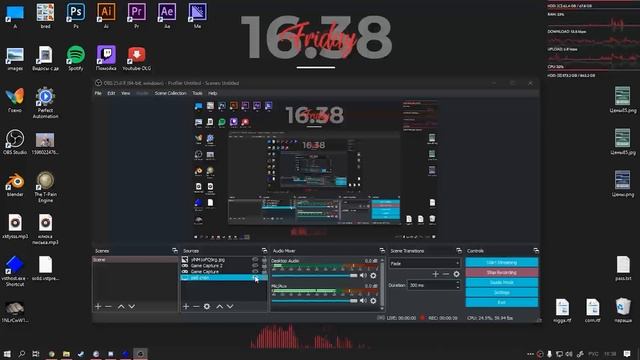Pop out the Audio Mixer dock
Screen dimensions: 640x360
(382, 251)
